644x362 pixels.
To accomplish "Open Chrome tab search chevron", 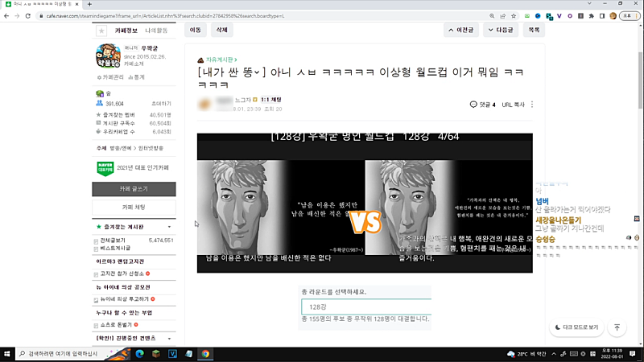I will point(589,4).
